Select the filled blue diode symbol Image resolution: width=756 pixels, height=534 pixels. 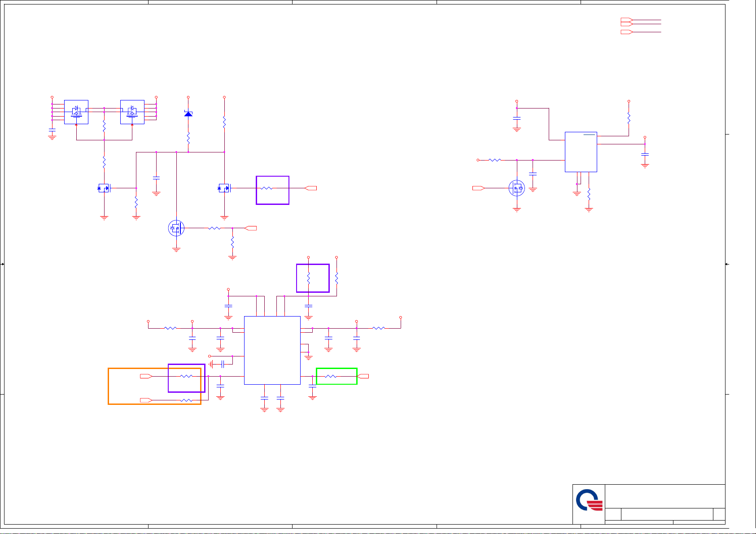click(188, 114)
